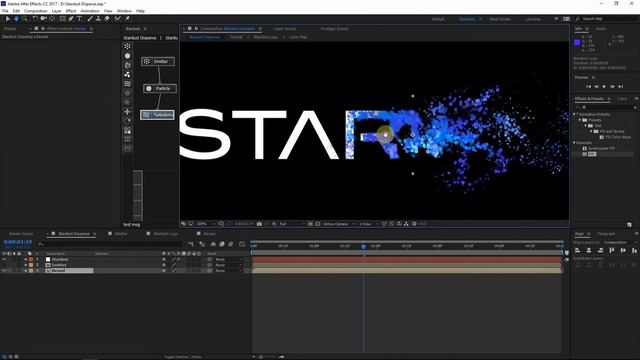Image resolution: width=640 pixels, height=360 pixels.
Task: Collapse the Text folder in presets
Action: coord(586,126)
